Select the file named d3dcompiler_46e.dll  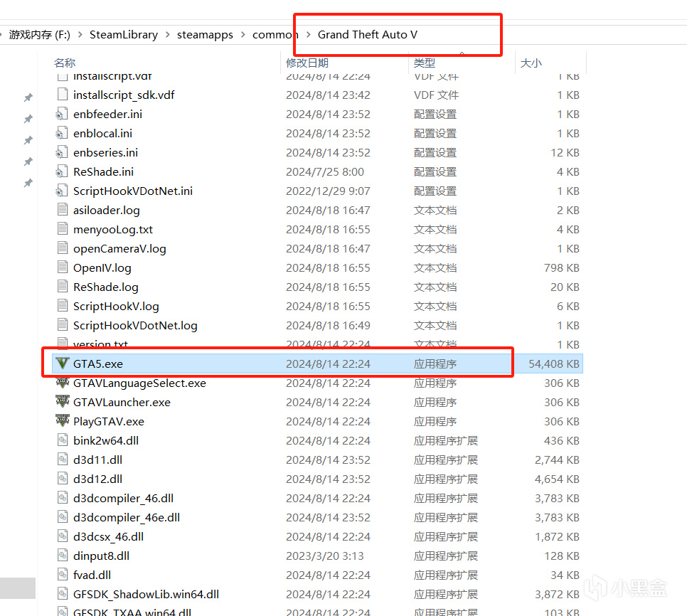tap(127, 517)
